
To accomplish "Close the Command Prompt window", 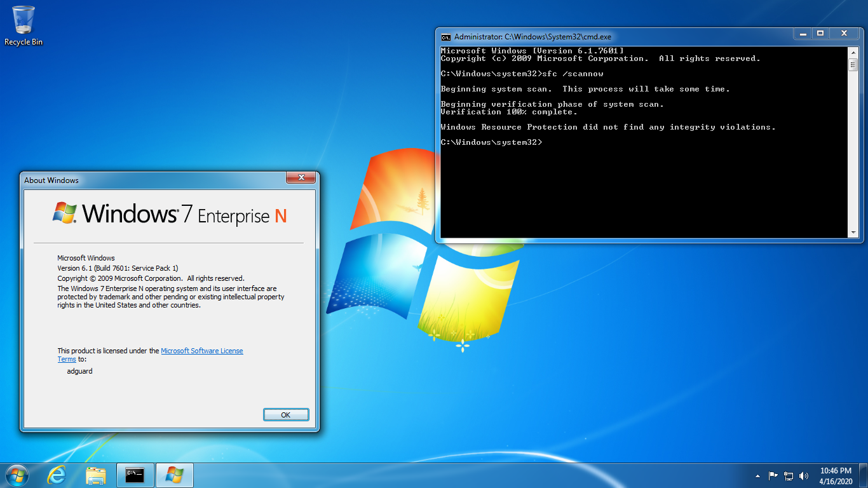I will point(844,33).
